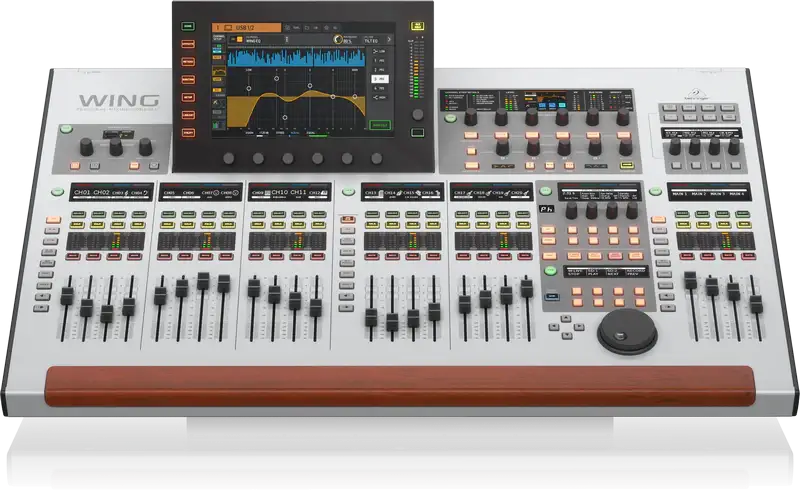
Task: Tap the top-left key in the upper right button grid
Action: pos(669,108)
